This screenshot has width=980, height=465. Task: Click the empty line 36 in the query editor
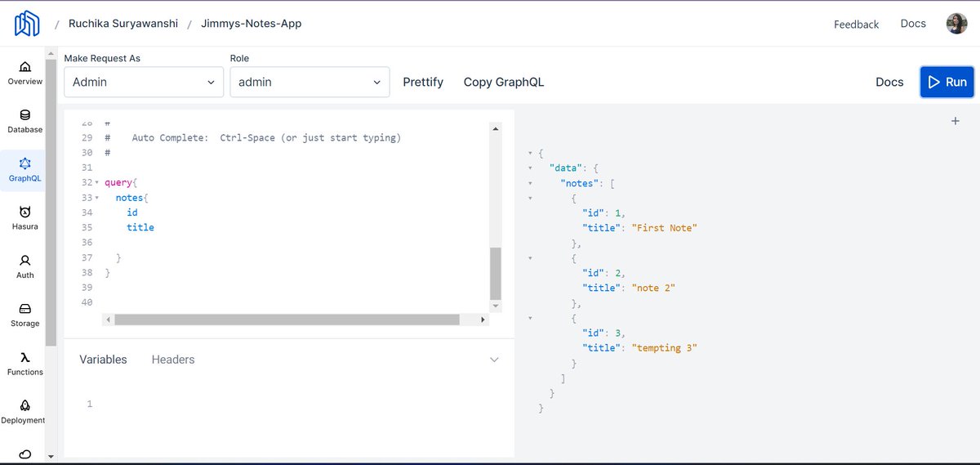coord(294,243)
